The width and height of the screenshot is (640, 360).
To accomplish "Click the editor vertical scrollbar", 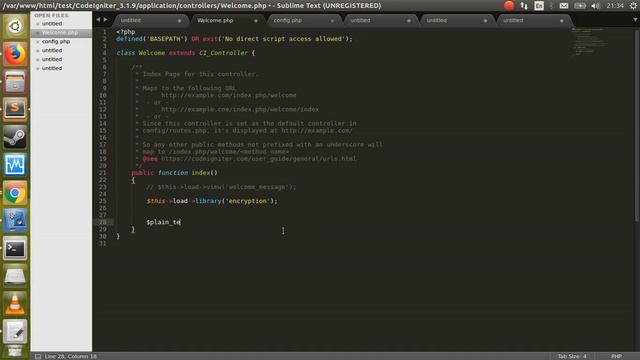I will click(x=636, y=124).
